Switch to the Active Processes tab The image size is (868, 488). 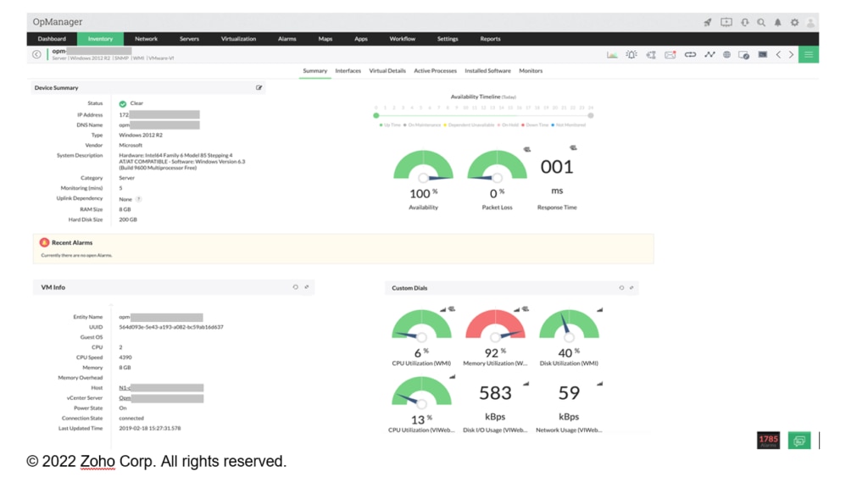[436, 71]
